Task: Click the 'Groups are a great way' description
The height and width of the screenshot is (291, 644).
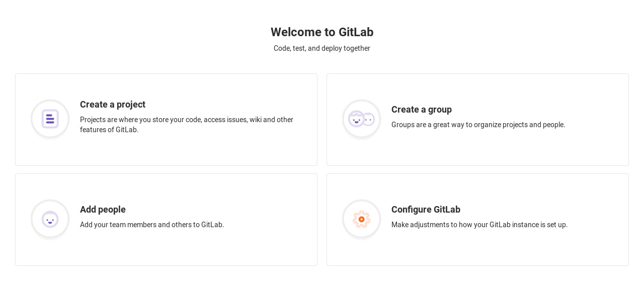Action: coord(478,125)
